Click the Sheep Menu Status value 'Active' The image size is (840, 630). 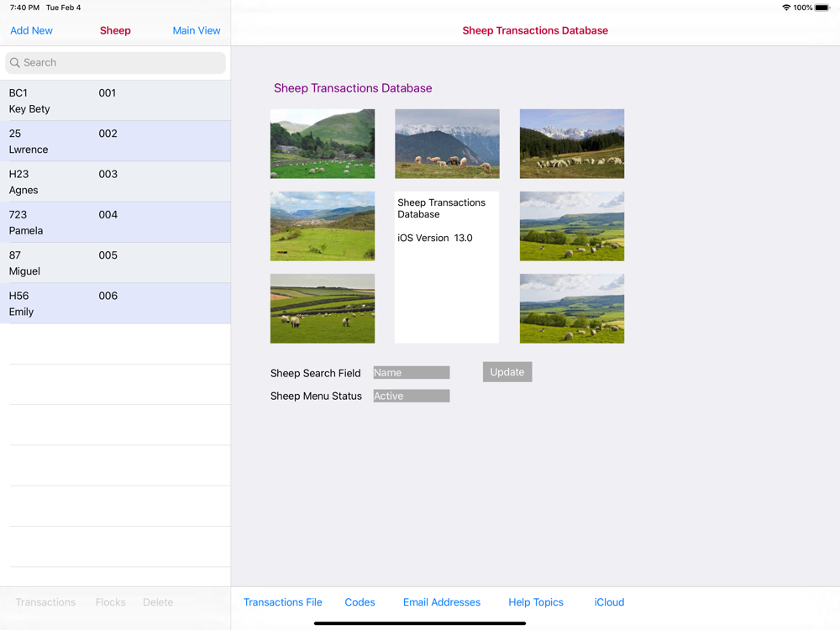(412, 396)
